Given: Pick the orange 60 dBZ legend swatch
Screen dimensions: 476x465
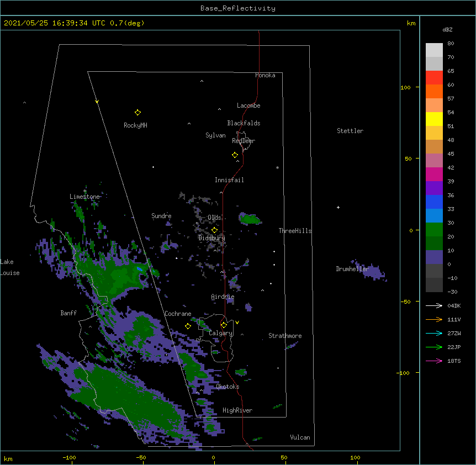Looking at the screenshot, I should pyautogui.click(x=434, y=91).
